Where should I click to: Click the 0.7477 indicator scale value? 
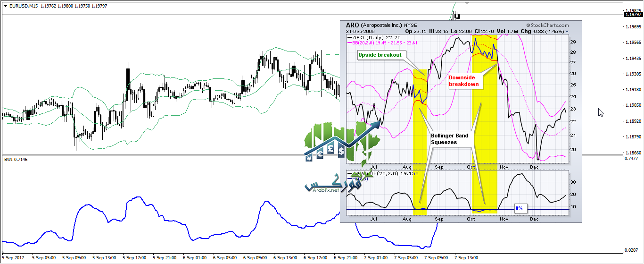(631, 159)
